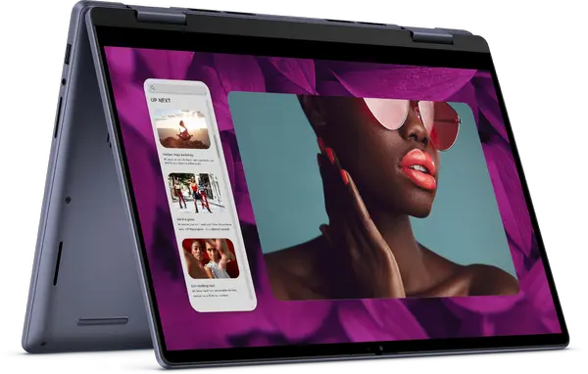
Task: Open the yoga sunset video thumbnail
Action: [182, 129]
